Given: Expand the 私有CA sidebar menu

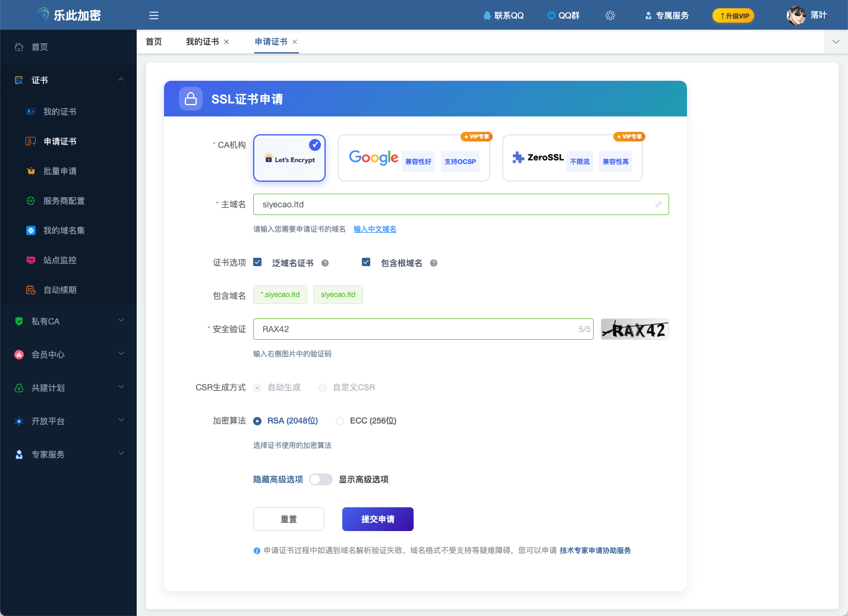Looking at the screenshot, I should [68, 321].
